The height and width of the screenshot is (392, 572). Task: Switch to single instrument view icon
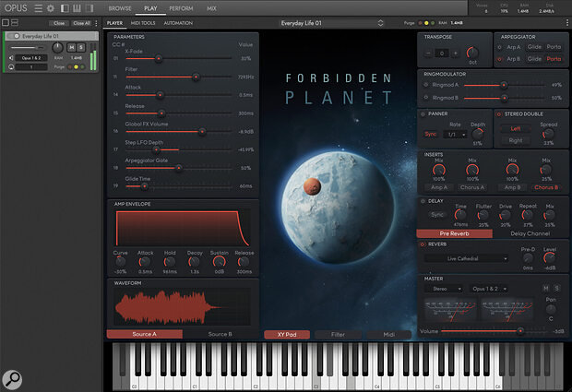(6, 23)
